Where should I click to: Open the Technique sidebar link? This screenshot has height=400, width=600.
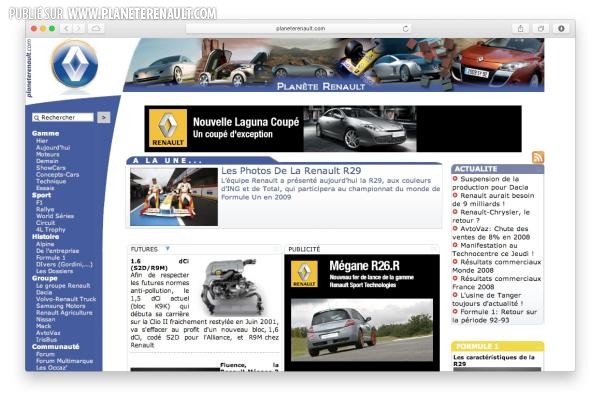pyautogui.click(x=51, y=181)
